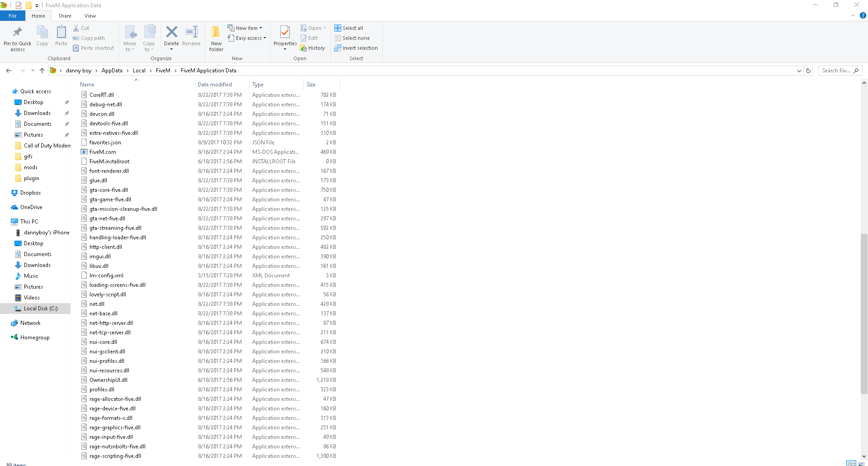The width and height of the screenshot is (868, 466).
Task: Open the File menu tab
Action: point(13,16)
